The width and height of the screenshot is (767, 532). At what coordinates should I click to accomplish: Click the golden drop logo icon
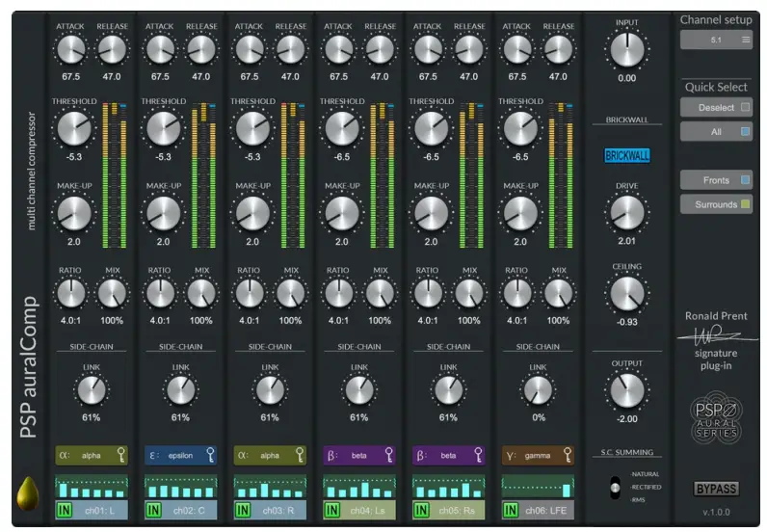click(27, 492)
